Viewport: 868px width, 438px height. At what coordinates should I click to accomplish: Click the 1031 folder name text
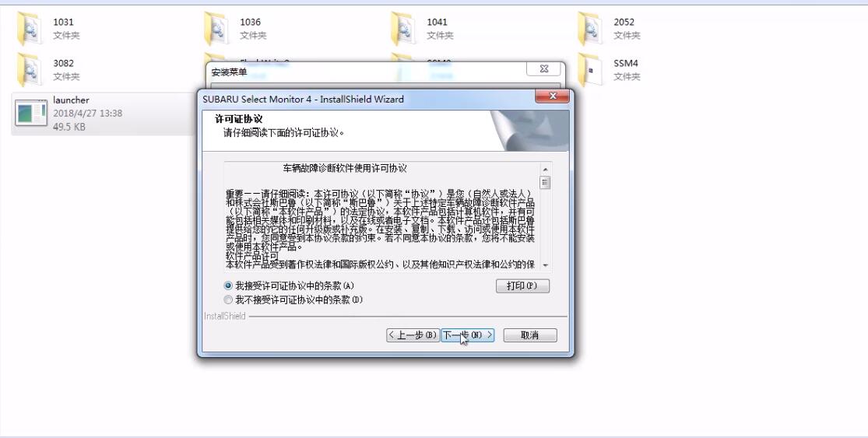[x=63, y=22]
